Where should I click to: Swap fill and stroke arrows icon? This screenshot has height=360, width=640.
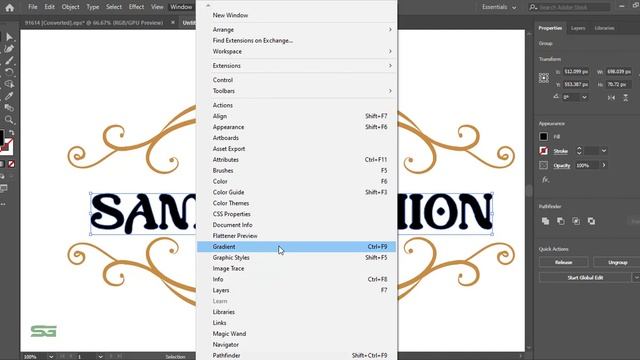pos(11,133)
